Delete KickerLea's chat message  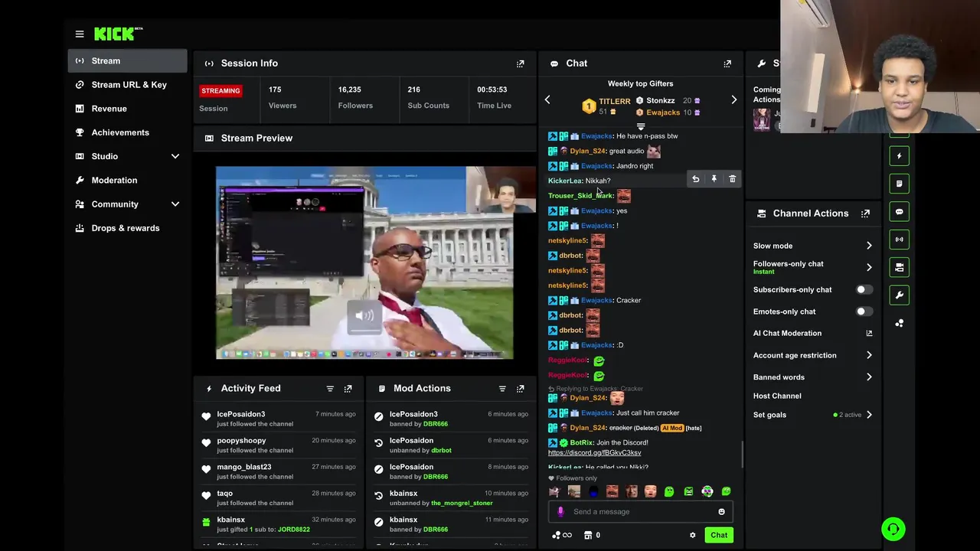pos(732,179)
